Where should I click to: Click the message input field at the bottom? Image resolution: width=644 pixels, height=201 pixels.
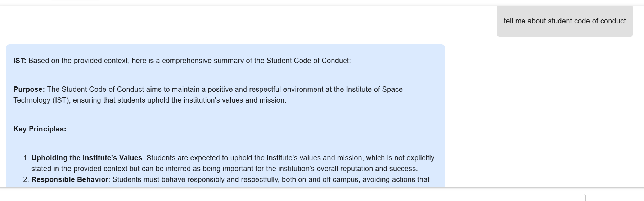tap(292, 197)
